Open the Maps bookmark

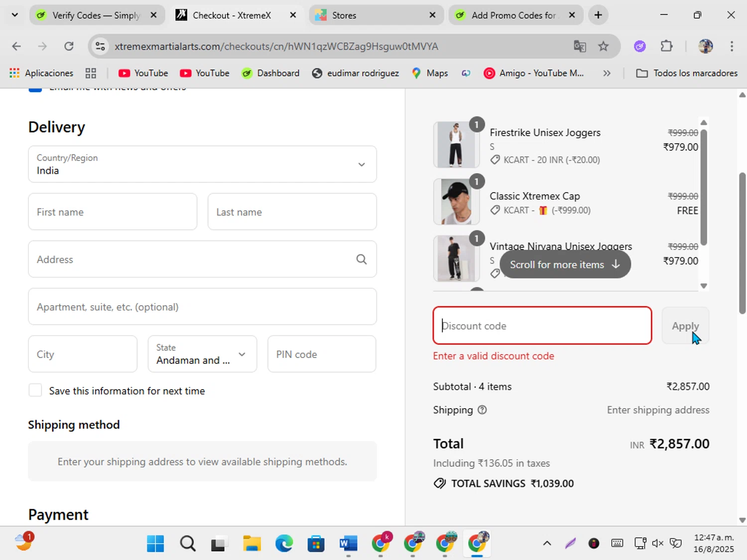(x=430, y=73)
